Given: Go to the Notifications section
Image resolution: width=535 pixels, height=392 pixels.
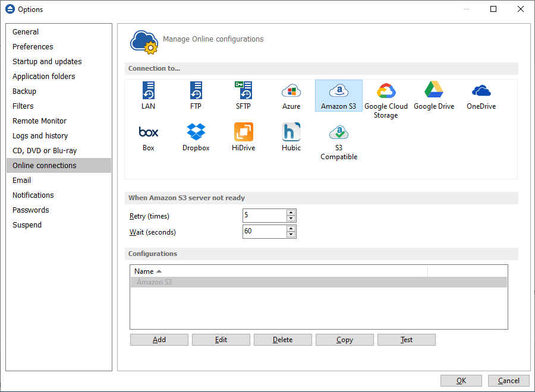Looking at the screenshot, I should tap(59, 195).
